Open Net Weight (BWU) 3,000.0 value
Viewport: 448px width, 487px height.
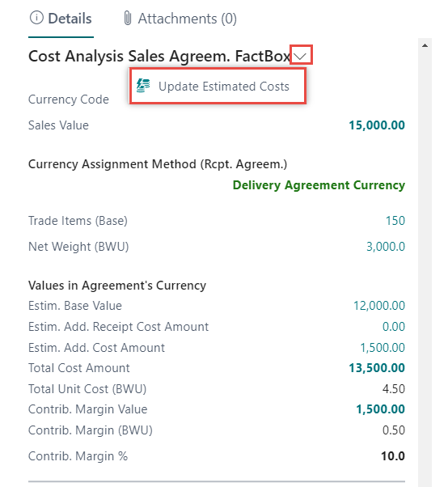[x=386, y=247]
